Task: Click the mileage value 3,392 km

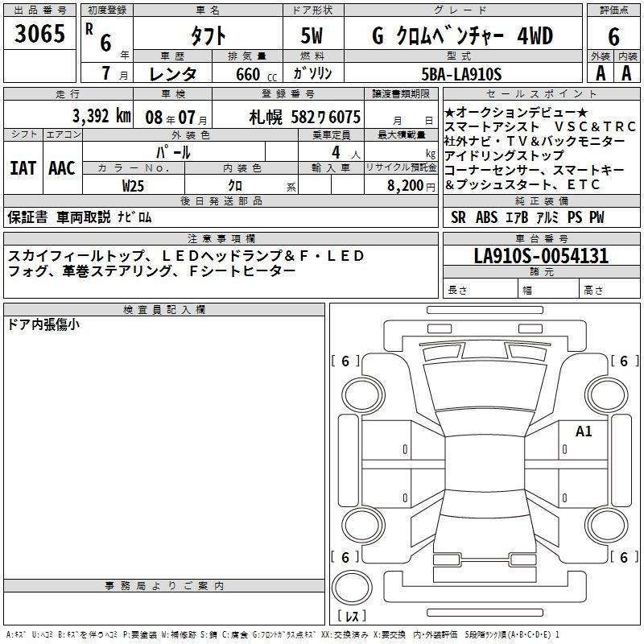Action: (x=101, y=116)
